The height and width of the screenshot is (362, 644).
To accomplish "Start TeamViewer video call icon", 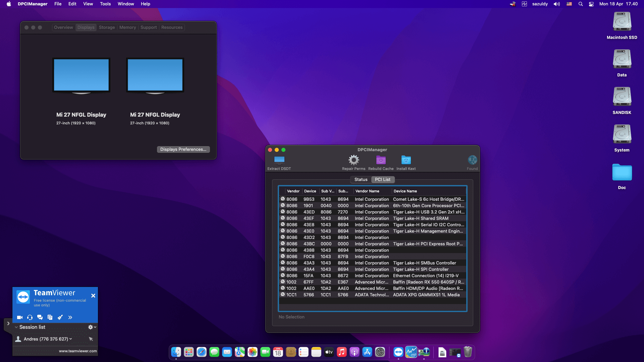I will click(20, 317).
